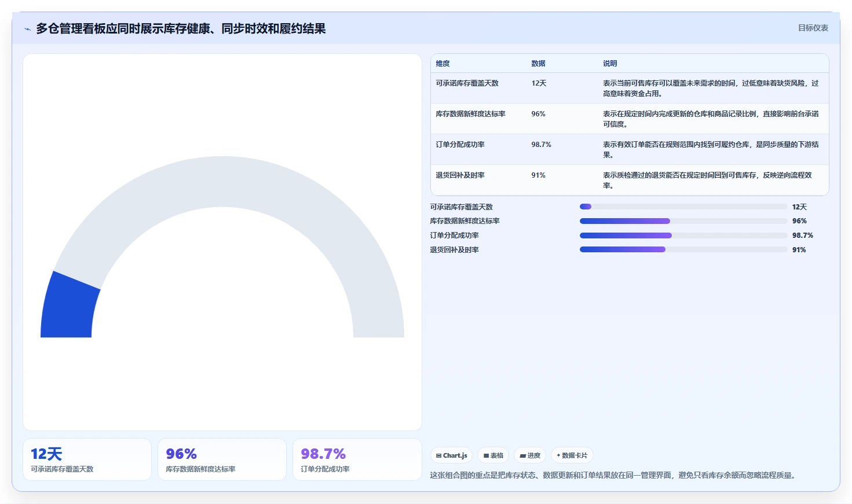Click the 进度 tag chip
This screenshot has width=852, height=504.
point(530,455)
